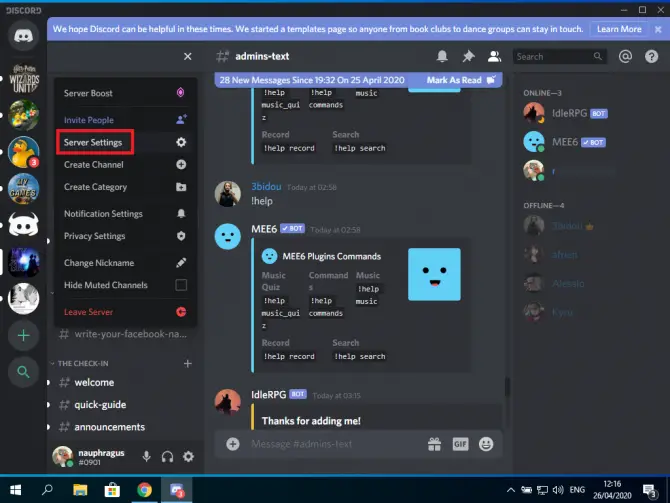Open Google Chrome from taskbar
This screenshot has height=503, width=670.
[144, 490]
